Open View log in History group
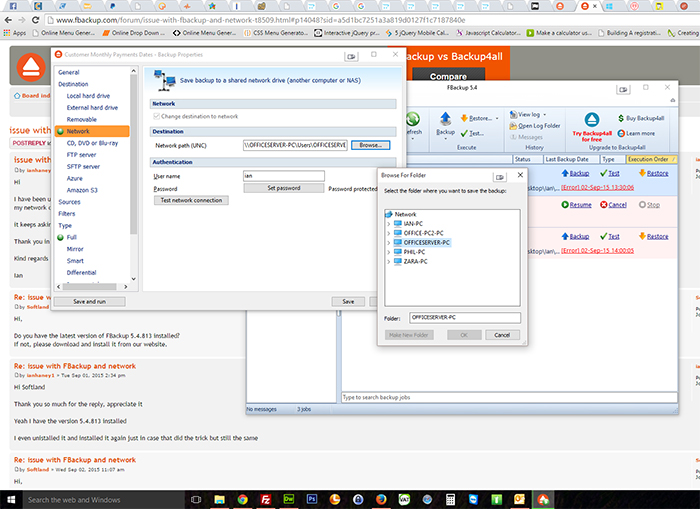Image resolution: width=700 pixels, height=509 pixels. 525,114
